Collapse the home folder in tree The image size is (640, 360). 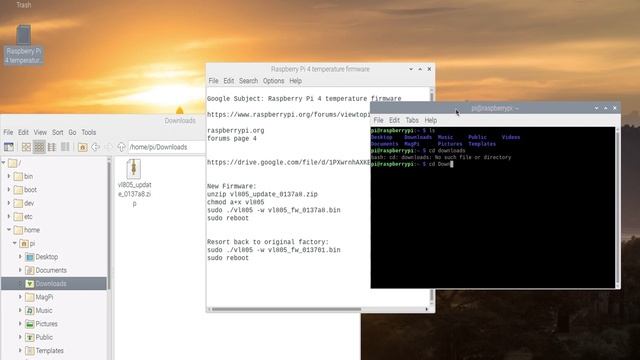point(9,230)
